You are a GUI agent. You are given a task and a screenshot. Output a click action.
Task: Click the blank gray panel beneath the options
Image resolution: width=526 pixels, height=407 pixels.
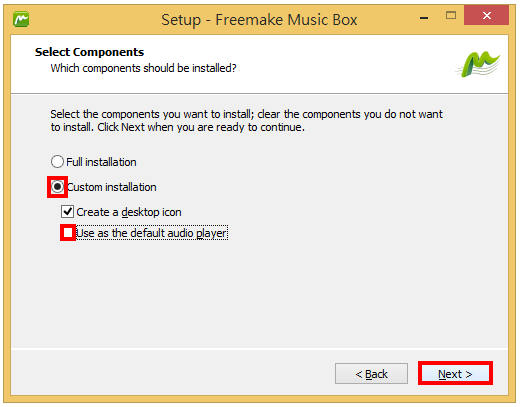(x=259, y=295)
